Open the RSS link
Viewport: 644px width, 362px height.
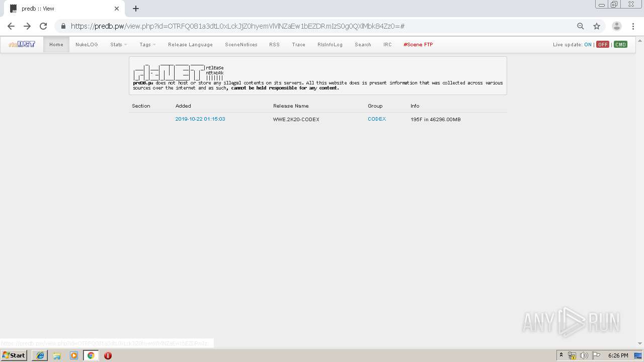point(274,45)
